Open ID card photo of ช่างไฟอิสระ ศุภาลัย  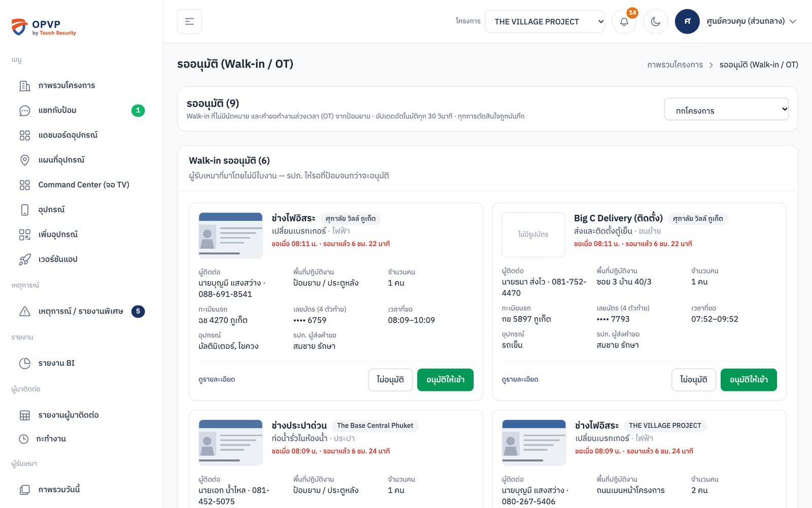[x=230, y=235]
